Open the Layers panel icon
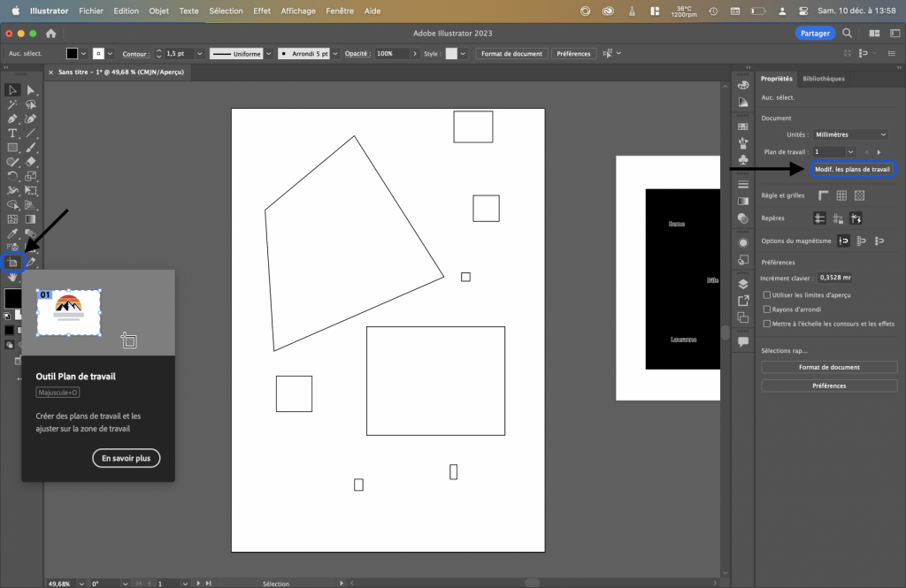The width and height of the screenshot is (906, 588). tap(743, 285)
